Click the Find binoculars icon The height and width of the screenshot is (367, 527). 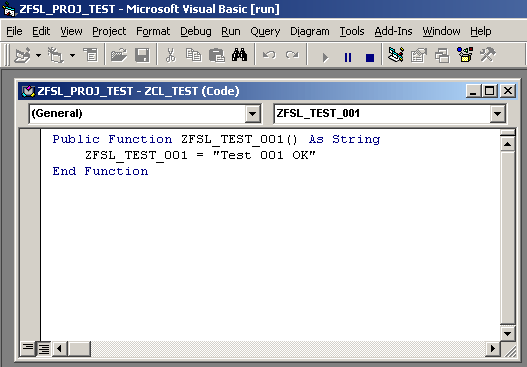tap(239, 55)
